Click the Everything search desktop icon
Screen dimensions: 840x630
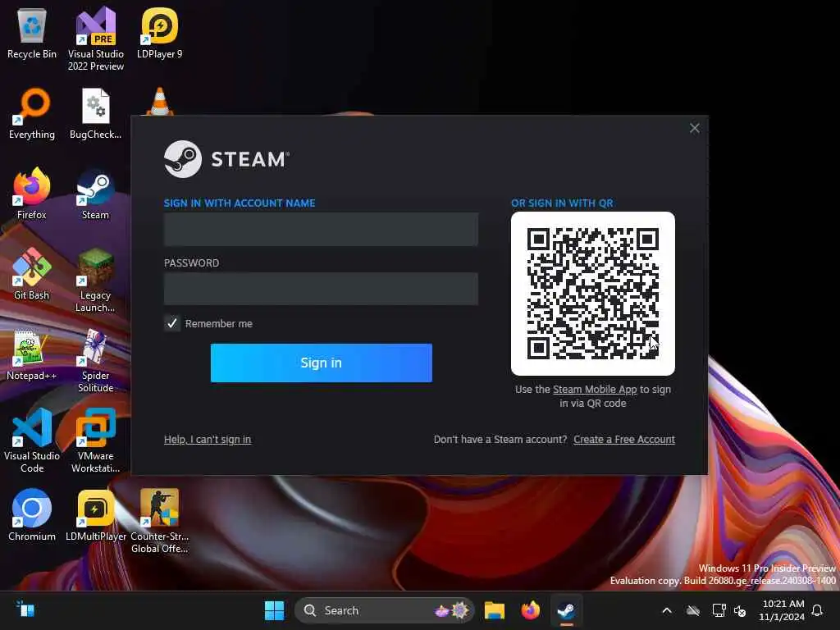point(32,113)
